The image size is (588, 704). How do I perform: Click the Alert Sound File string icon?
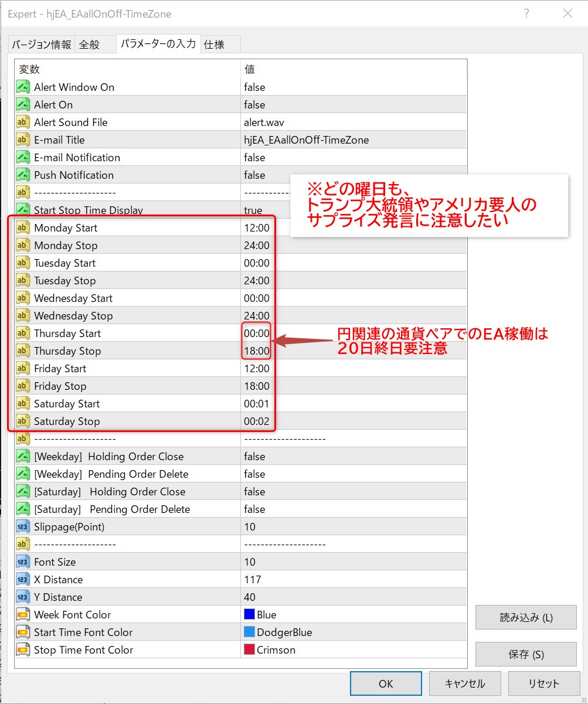[23, 123]
